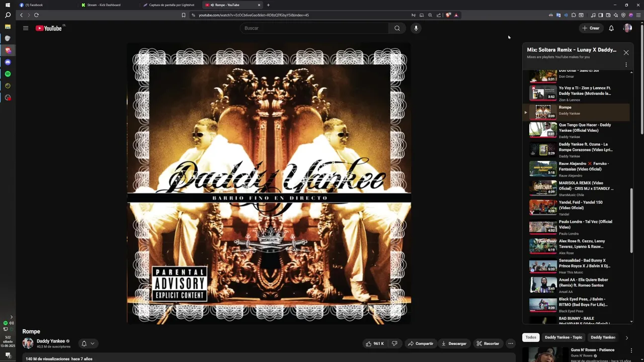644x362 pixels.
Task: Switch to the (1) Facebook tab
Action: [x=47, y=5]
